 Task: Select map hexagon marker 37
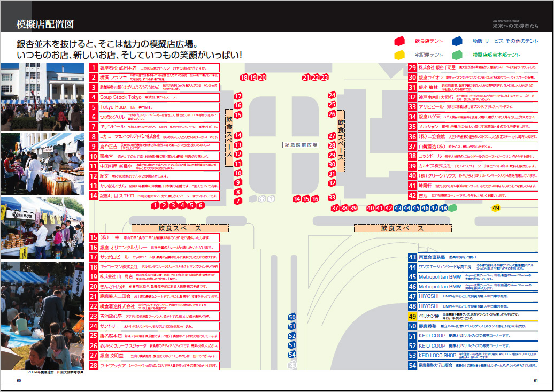coord(335,208)
